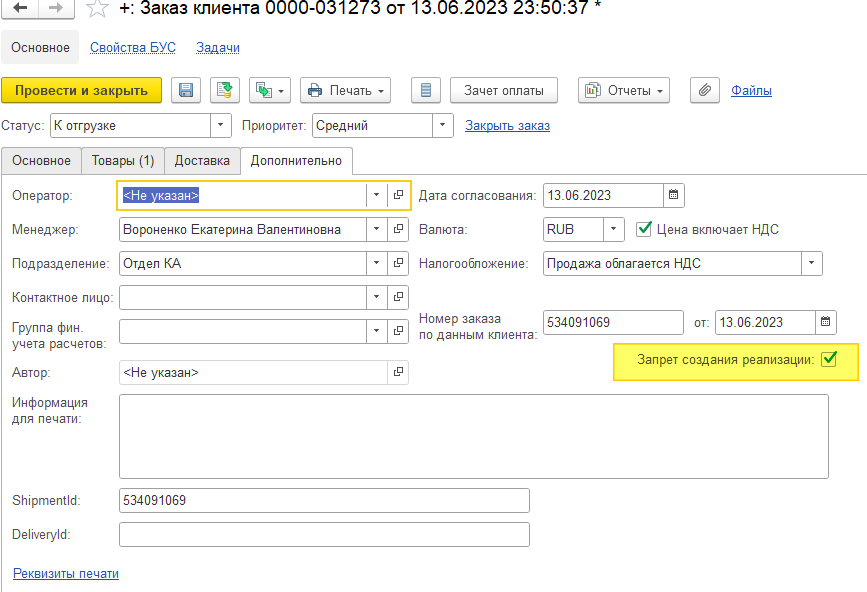Expand the Приоритет dropdown
The width and height of the screenshot is (867, 592).
pos(443,126)
